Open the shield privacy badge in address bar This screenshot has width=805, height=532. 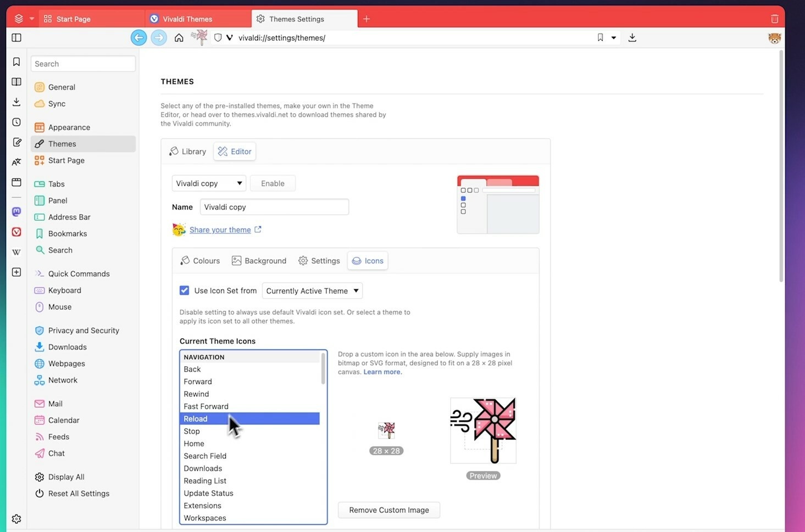click(x=218, y=37)
